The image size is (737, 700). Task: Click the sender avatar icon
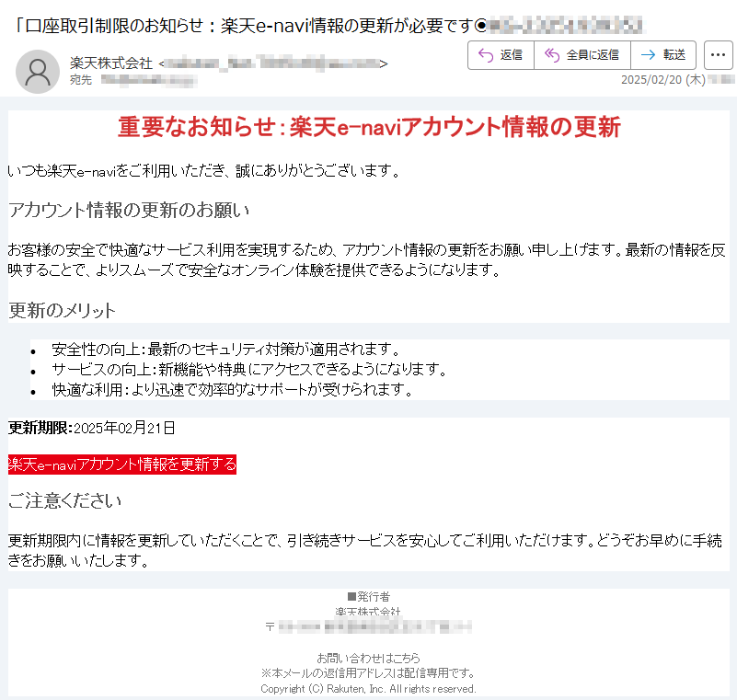click(38, 72)
